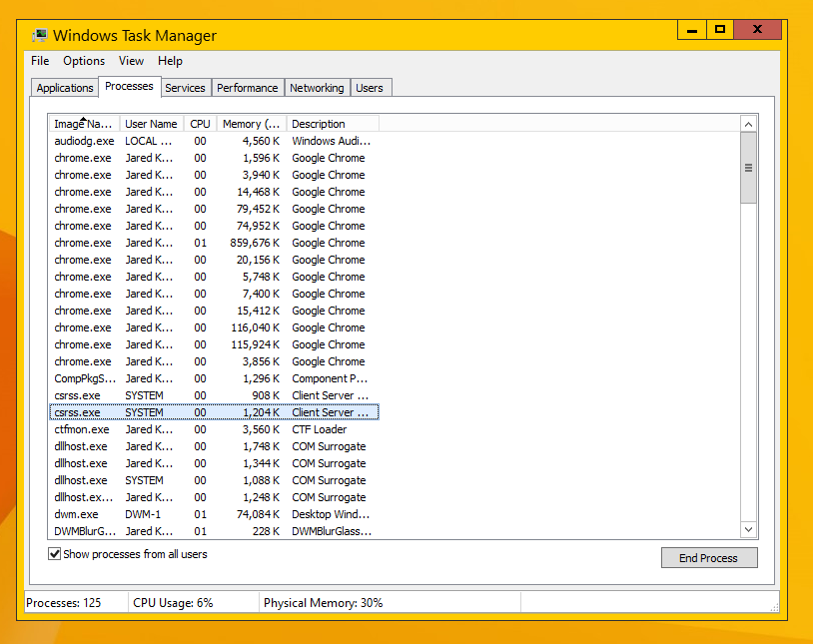This screenshot has width=813, height=644.
Task: Select csrss.exe using 908 K memory
Action: 214,395
